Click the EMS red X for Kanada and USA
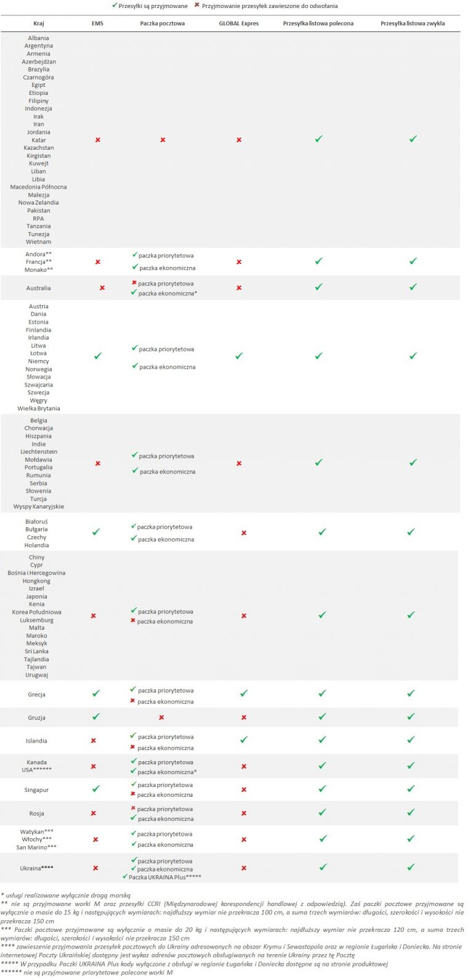Screen dimensions: 473x980 (x=94, y=767)
